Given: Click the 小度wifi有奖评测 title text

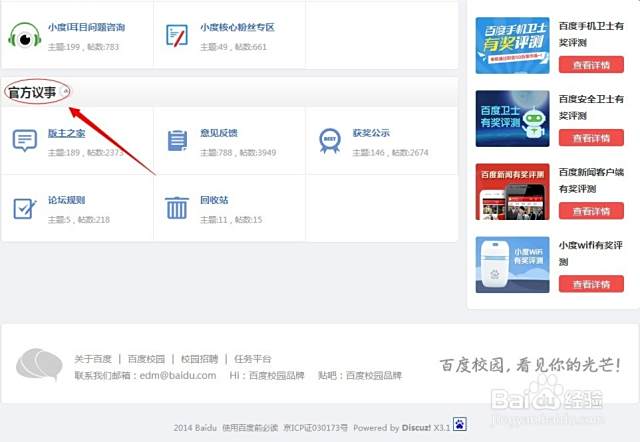Looking at the screenshot, I should tap(591, 253).
